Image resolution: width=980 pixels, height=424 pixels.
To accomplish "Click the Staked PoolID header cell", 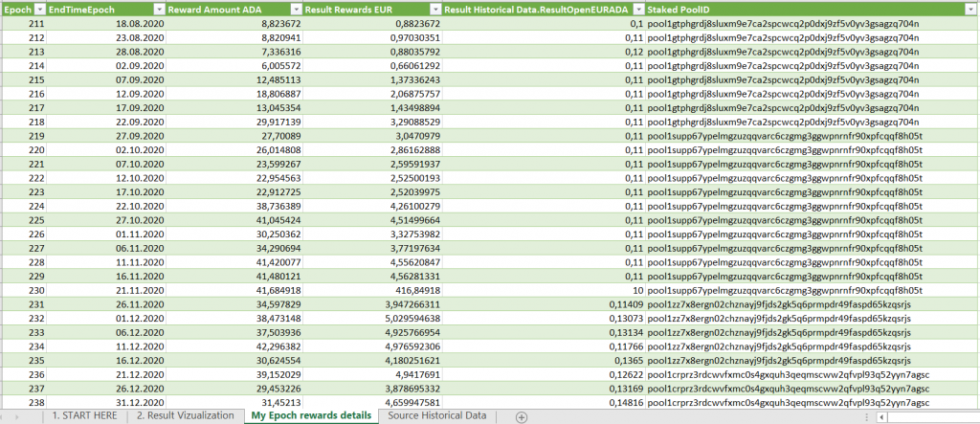I will point(813,10).
